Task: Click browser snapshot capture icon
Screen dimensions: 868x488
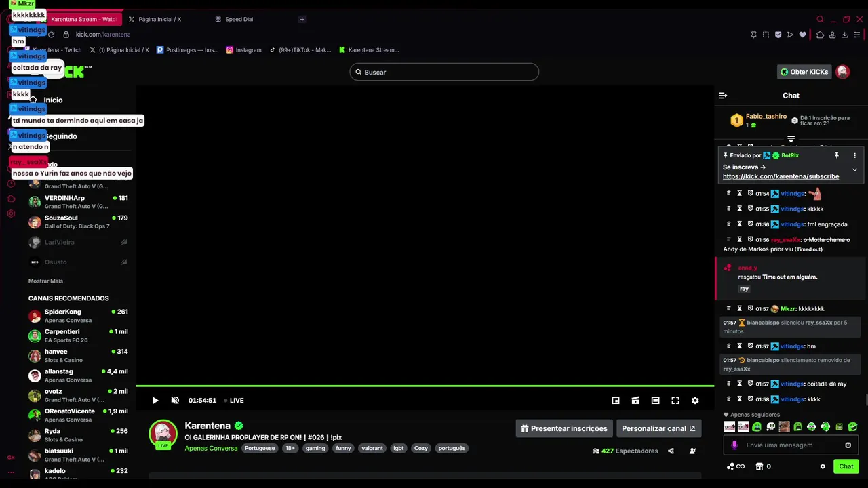Action: pyautogui.click(x=766, y=35)
